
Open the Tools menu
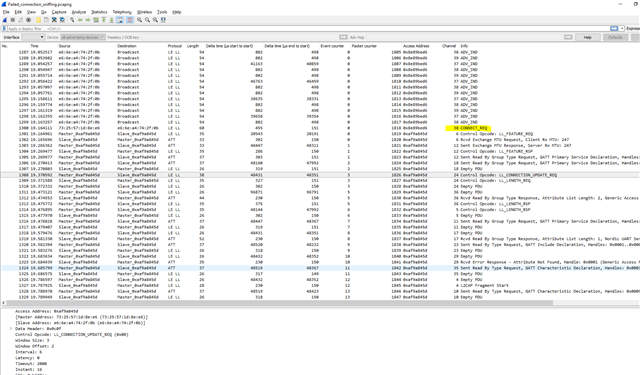tap(162, 12)
